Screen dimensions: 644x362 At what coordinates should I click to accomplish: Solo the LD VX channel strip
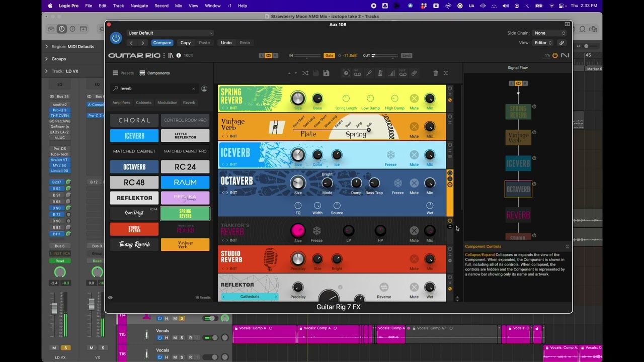[65, 348]
